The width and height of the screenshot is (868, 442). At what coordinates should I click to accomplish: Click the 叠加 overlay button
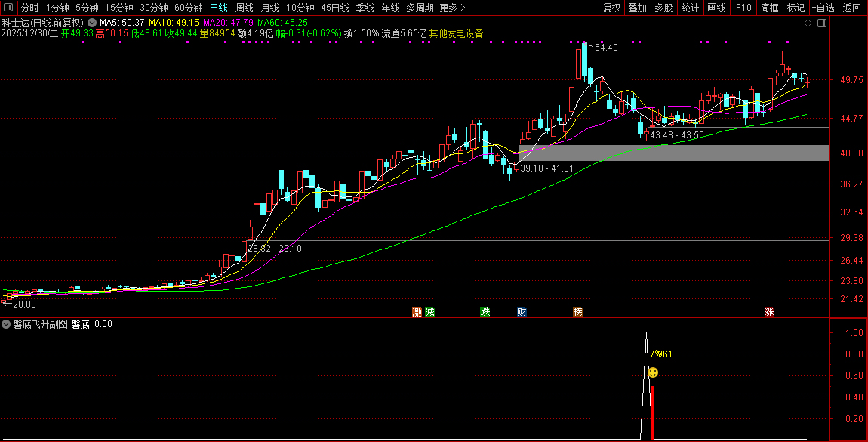638,8
